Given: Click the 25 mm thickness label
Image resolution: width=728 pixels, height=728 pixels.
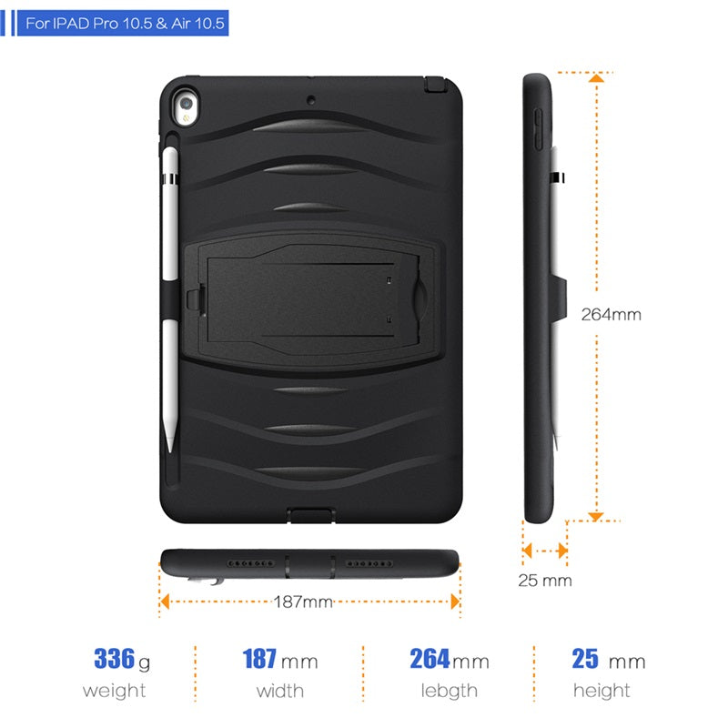Looking at the screenshot, I should pos(545,581).
